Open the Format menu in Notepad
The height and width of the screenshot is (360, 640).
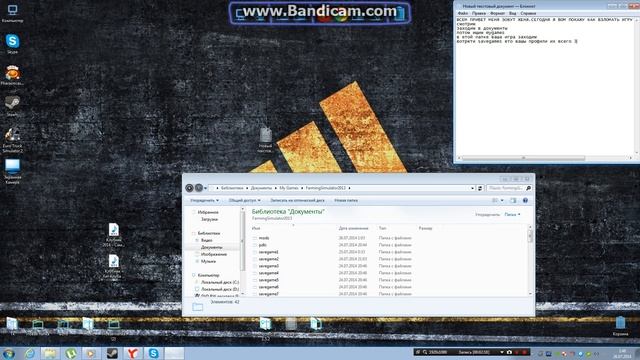pyautogui.click(x=497, y=13)
